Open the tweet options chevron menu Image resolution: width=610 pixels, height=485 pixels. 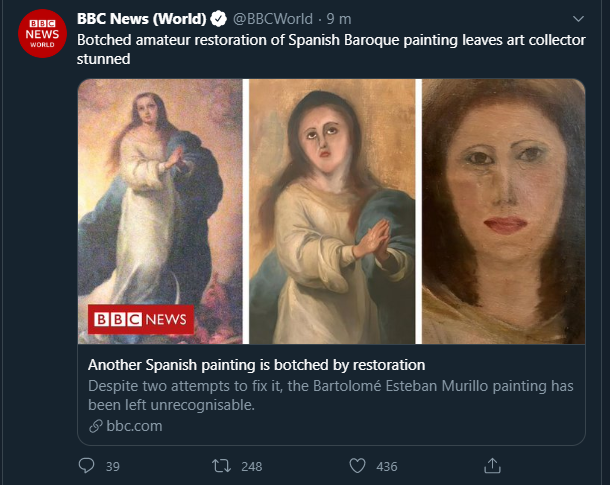pos(578,19)
